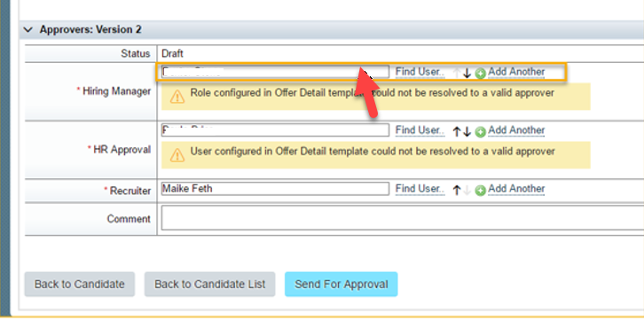This screenshot has height=320, width=644.
Task: Collapse the Approvers: Version 2 section
Action: click(x=27, y=30)
